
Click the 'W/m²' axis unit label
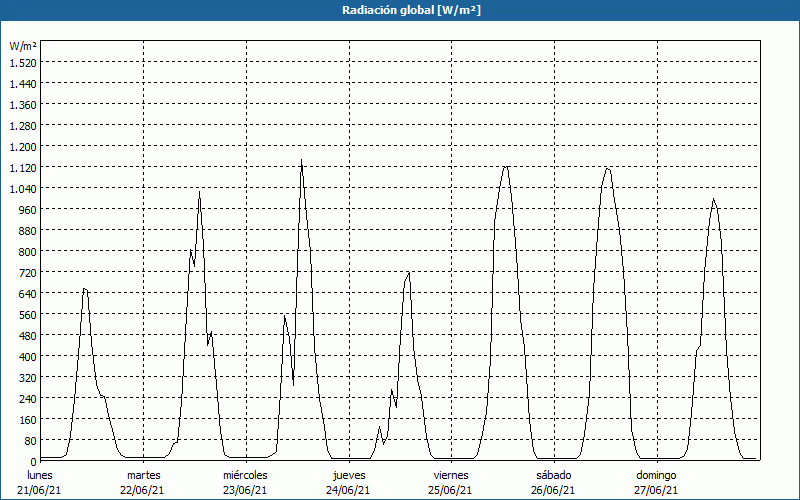23,46
